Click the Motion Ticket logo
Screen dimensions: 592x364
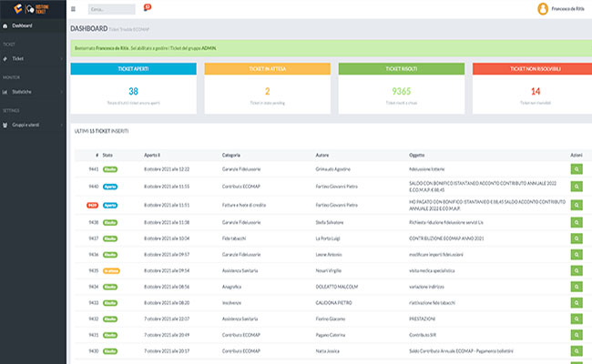[x=31, y=9]
